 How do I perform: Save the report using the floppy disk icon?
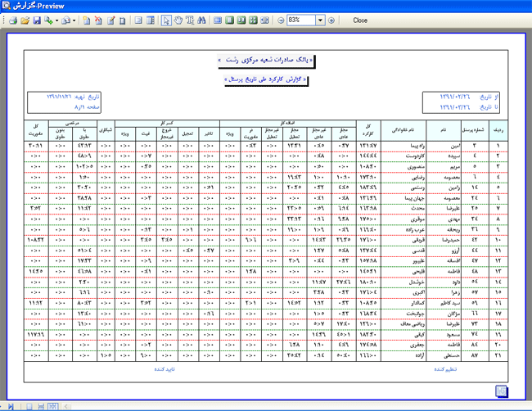pyautogui.click(x=37, y=20)
